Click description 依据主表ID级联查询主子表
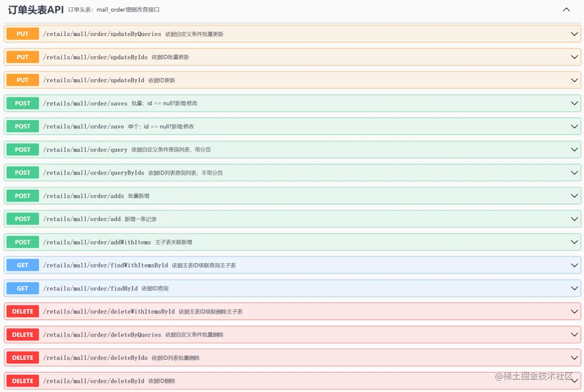The width and height of the screenshot is (584, 392). point(204,265)
